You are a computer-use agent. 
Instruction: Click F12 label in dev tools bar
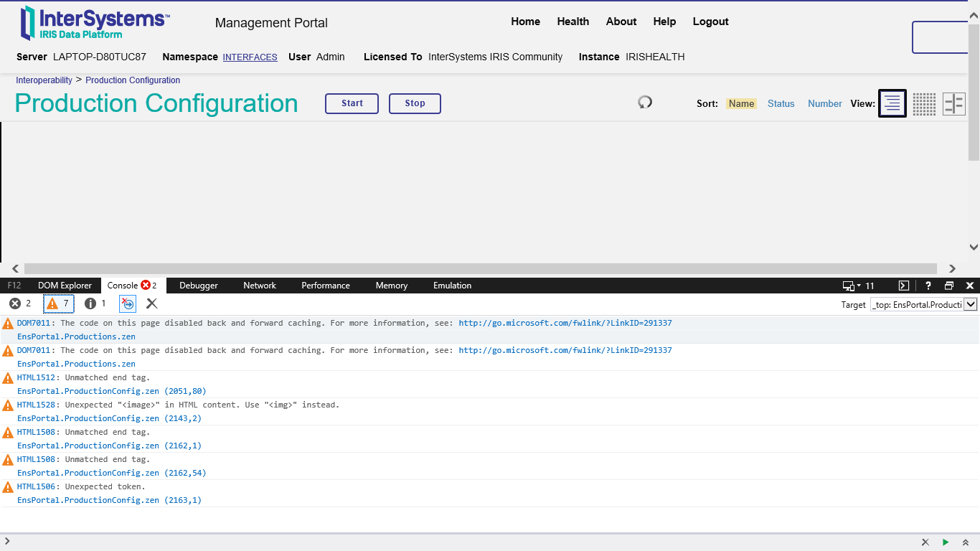[x=14, y=286]
